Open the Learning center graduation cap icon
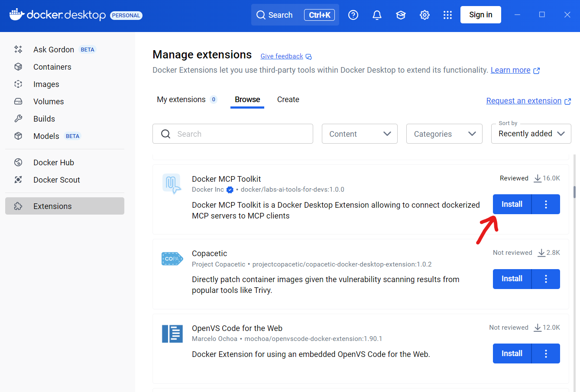This screenshot has width=580, height=392. 401,15
